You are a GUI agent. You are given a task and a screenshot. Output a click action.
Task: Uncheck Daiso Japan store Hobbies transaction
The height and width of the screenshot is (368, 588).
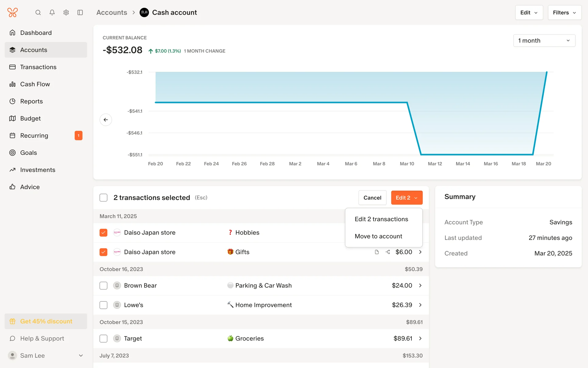104,233
